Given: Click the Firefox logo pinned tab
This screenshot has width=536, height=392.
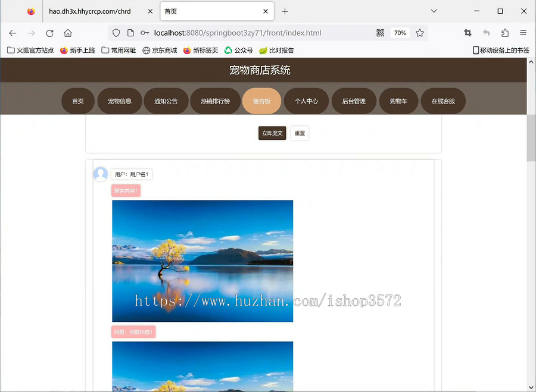Looking at the screenshot, I should pos(31,11).
